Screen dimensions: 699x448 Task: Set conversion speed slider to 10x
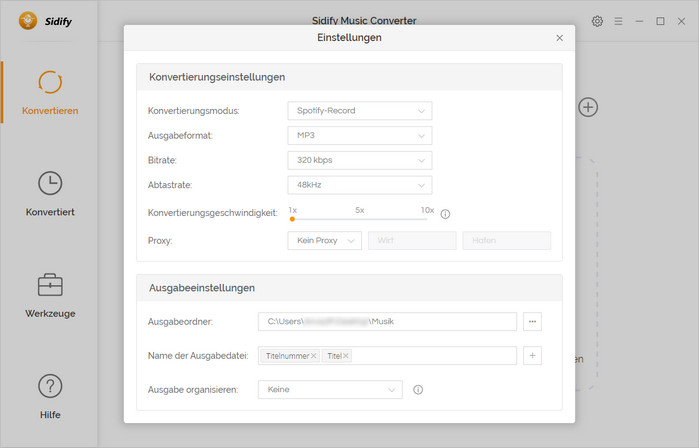(x=427, y=219)
